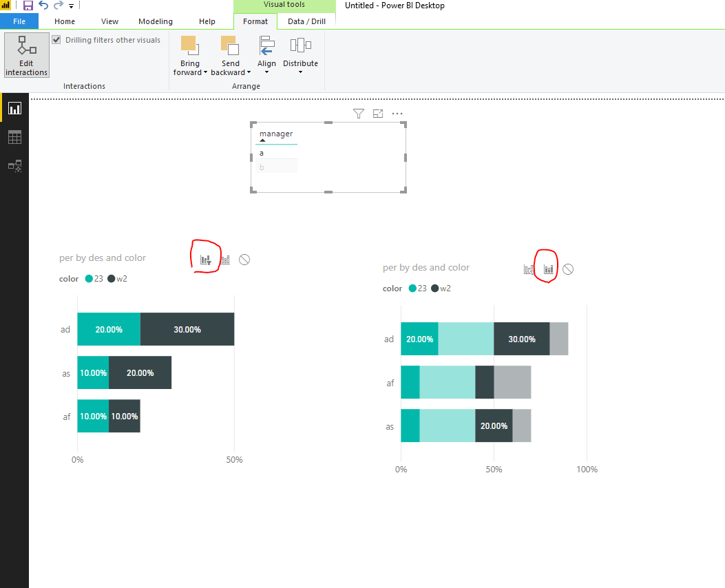The width and height of the screenshot is (725, 588).
Task: Click the af axis label in right chart
Action: [x=390, y=383]
